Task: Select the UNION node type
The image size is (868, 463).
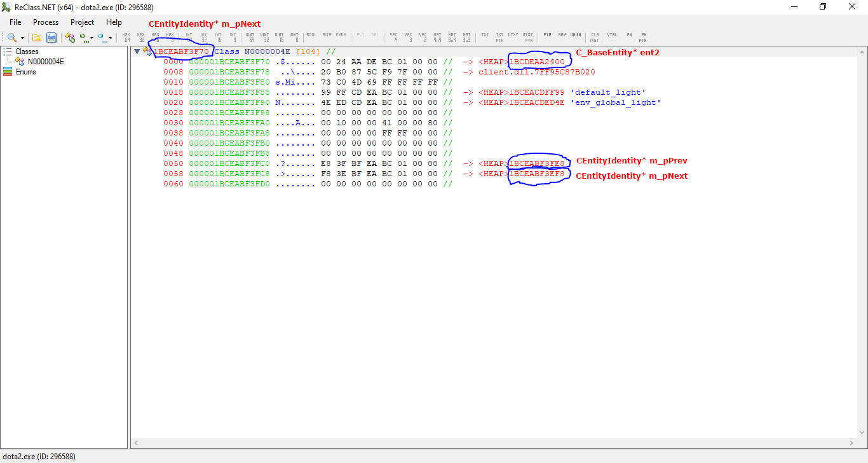Action: (x=576, y=35)
